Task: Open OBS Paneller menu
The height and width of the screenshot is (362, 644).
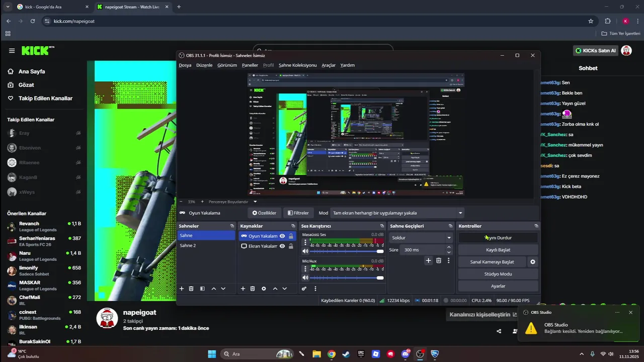Action: [250, 65]
